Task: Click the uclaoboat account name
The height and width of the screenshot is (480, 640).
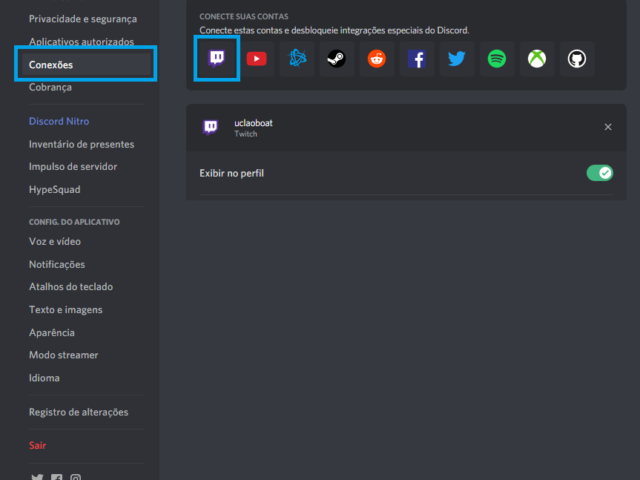Action: (253, 123)
